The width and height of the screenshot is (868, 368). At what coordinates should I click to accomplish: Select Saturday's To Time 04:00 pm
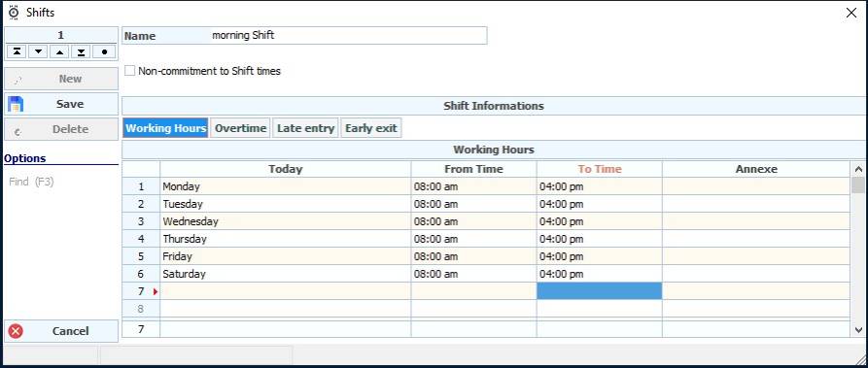pos(600,274)
